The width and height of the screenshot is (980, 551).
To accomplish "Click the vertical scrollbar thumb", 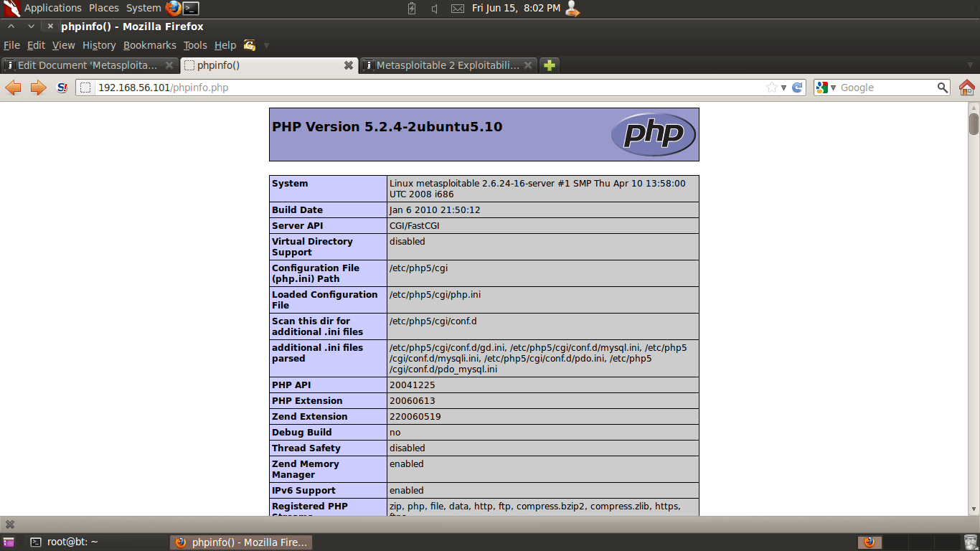I will [x=974, y=123].
